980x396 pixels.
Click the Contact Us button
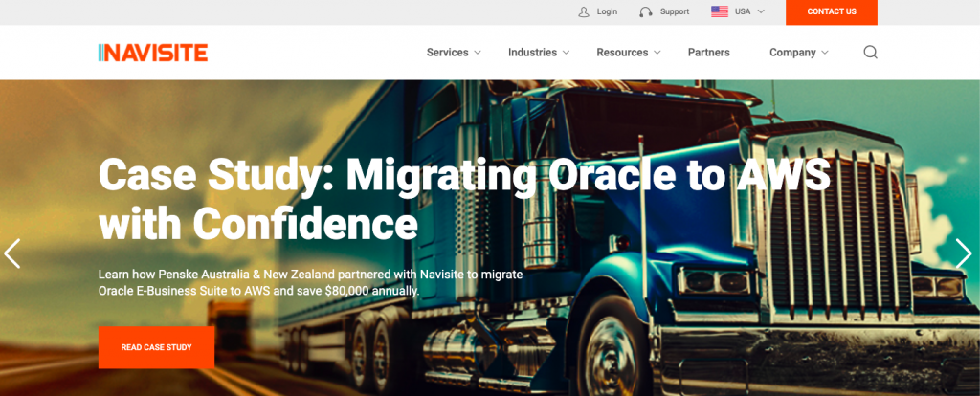coord(832,11)
